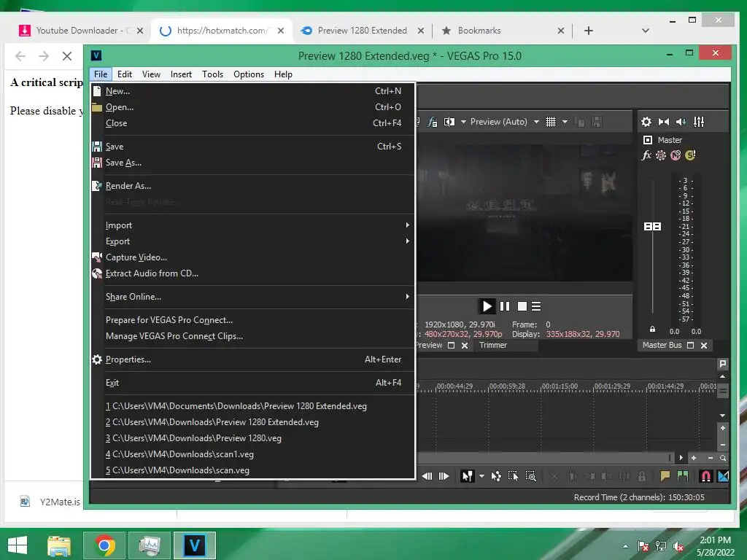Image resolution: width=747 pixels, height=560 pixels.
Task: Expand the Import submenu
Action: tap(252, 225)
